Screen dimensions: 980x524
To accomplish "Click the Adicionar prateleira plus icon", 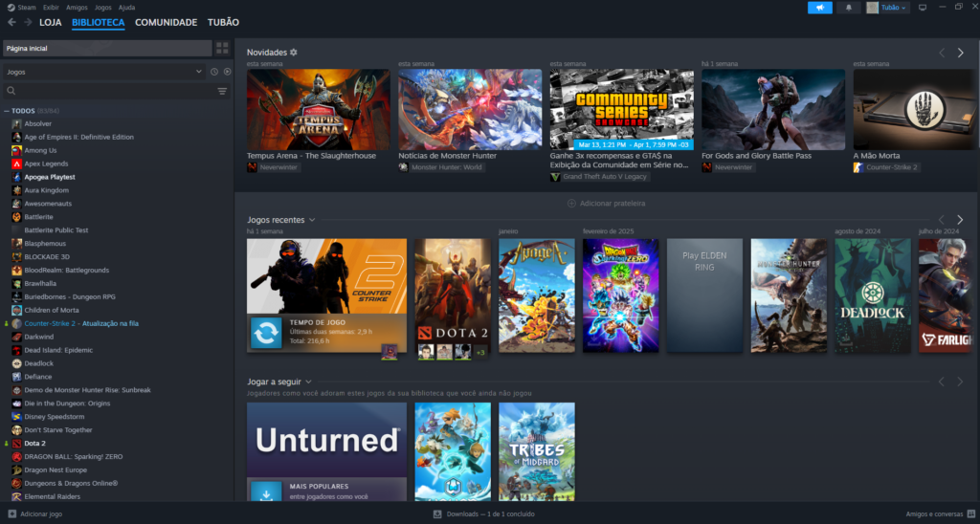I will click(571, 204).
